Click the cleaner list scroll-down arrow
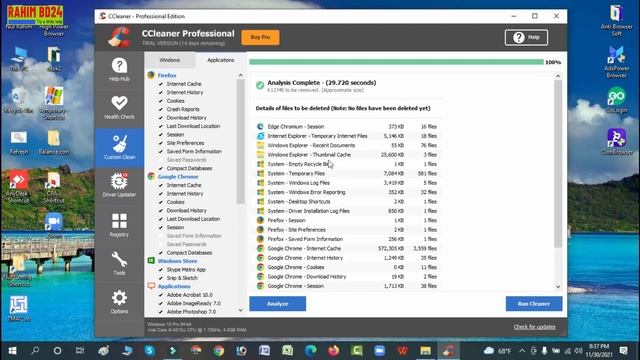The image size is (640, 360). pos(240,310)
